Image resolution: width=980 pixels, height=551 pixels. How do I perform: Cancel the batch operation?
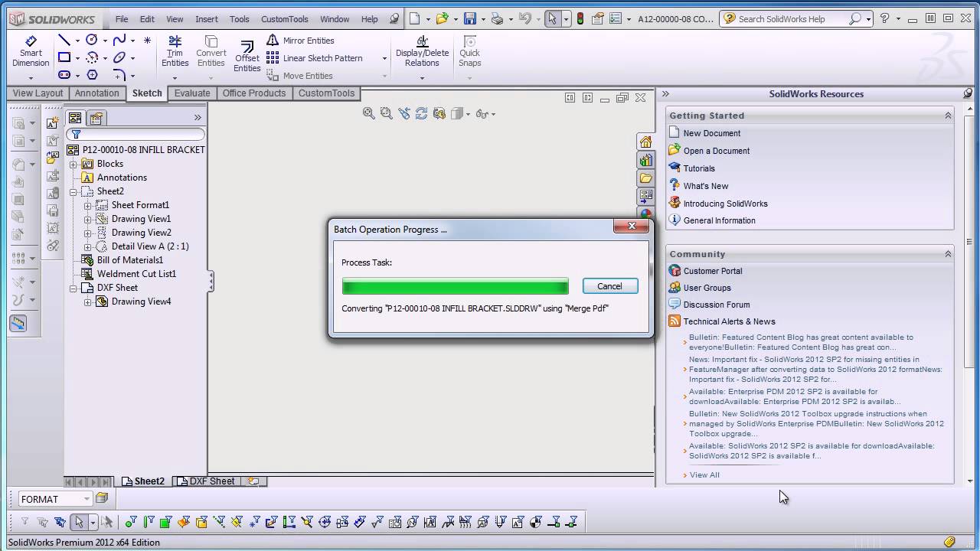pyautogui.click(x=609, y=286)
